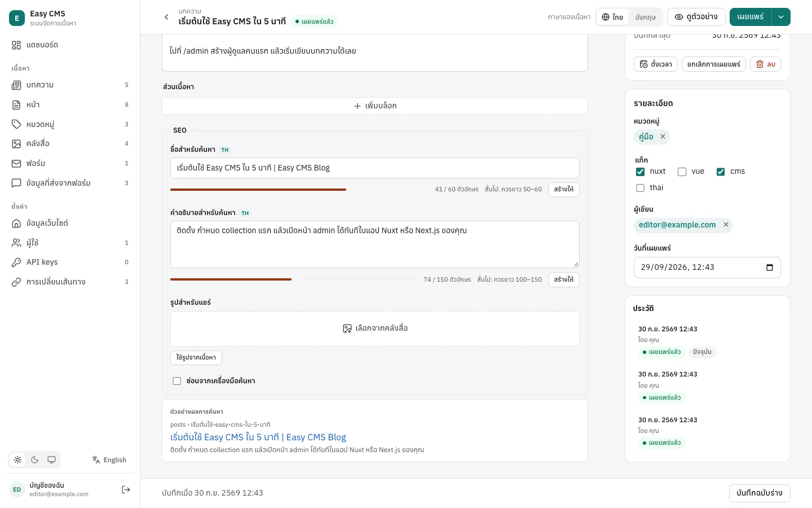Open ดูตัวอย่าง preview with eye icon
Screen dimensions: 812x508
click(696, 17)
